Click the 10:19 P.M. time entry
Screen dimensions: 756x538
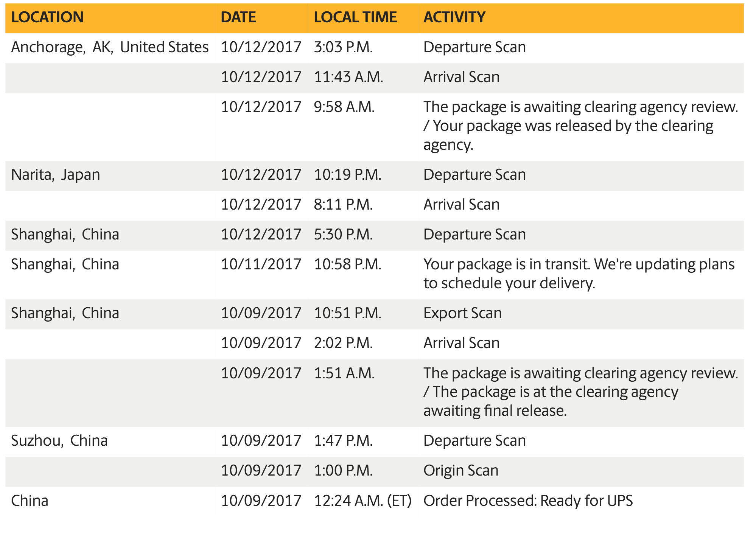[347, 175]
